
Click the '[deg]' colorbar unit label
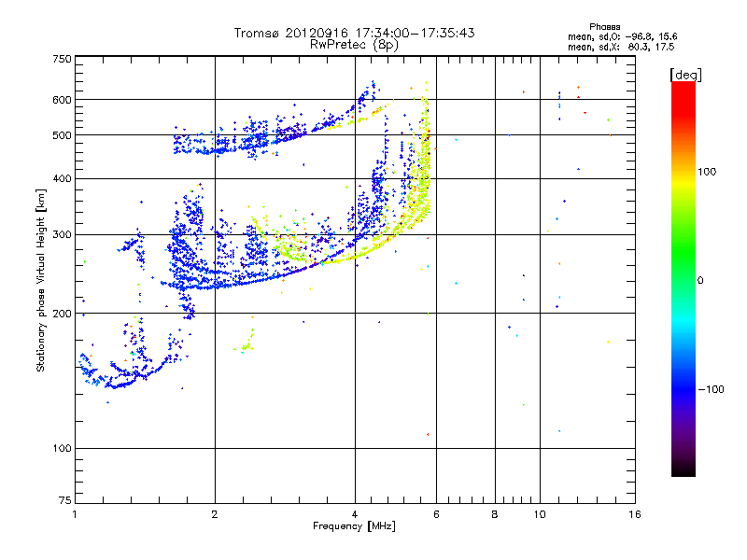point(685,75)
